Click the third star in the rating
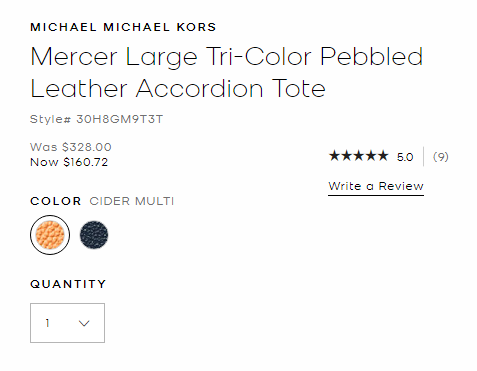Screen dimensions: 477x371 359,156
